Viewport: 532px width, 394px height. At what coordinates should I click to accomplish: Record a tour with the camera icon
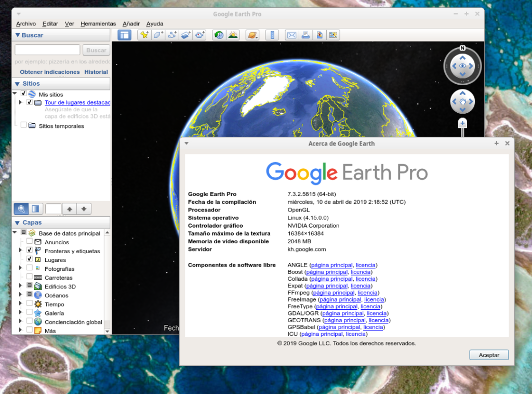[200, 35]
